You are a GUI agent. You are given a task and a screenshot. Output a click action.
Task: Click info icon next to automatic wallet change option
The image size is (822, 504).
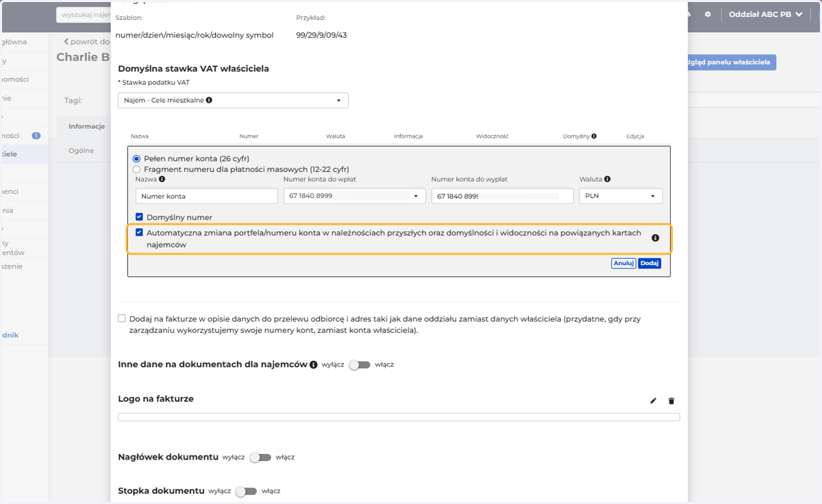655,238
